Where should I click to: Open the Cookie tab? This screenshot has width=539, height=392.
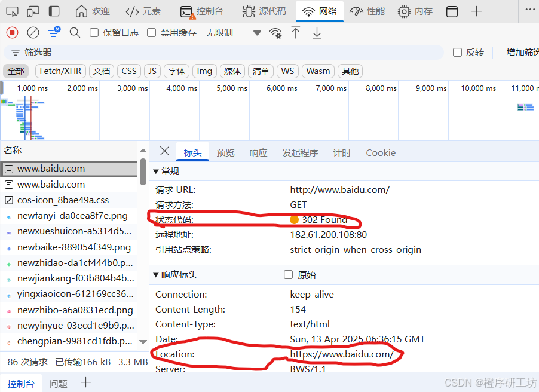[x=381, y=152]
